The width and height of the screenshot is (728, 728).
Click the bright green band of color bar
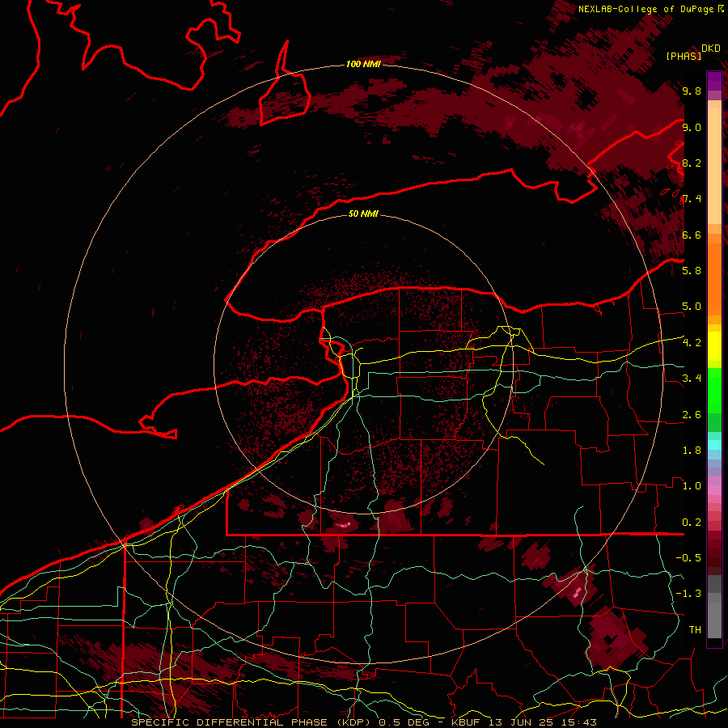[714, 390]
